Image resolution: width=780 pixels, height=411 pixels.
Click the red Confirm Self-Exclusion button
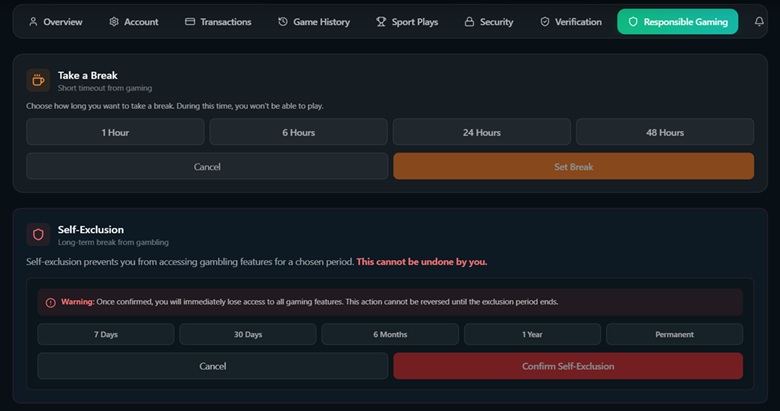point(567,366)
